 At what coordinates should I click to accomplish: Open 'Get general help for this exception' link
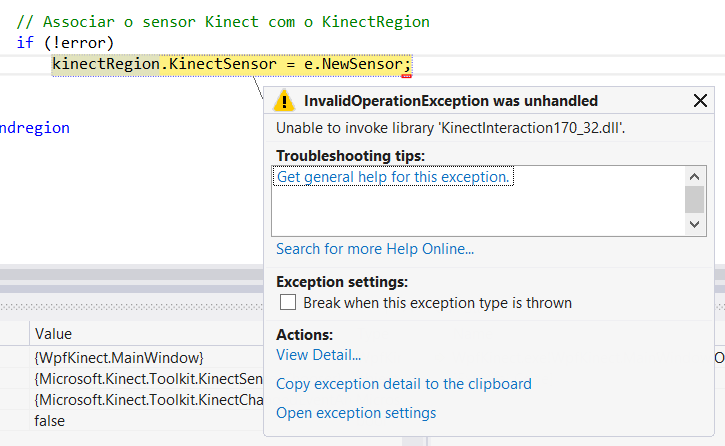click(394, 177)
